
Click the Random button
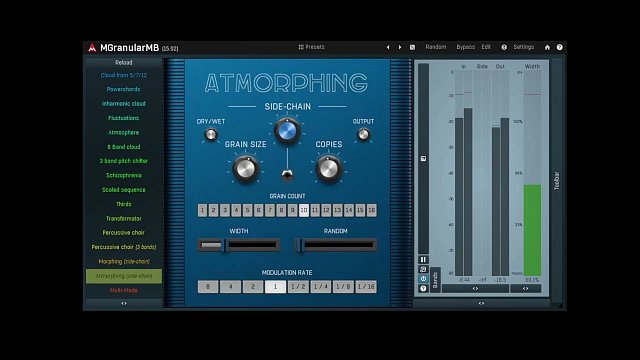(x=436, y=47)
